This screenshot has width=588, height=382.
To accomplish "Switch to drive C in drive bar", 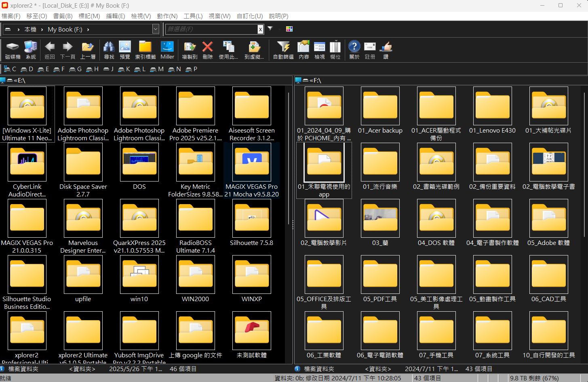I will (10, 69).
